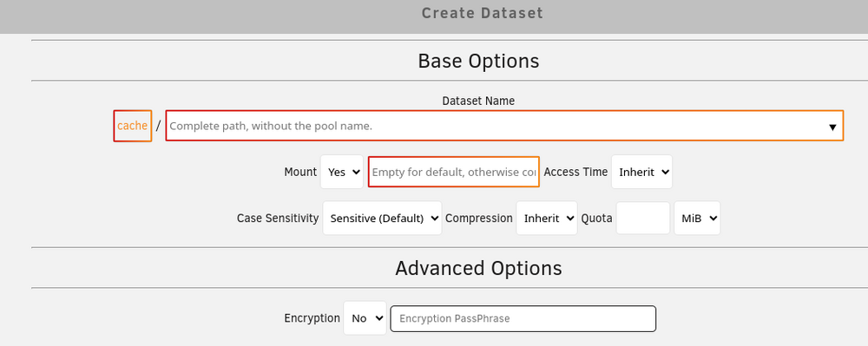
Task: Click the Compression label
Action: (479, 219)
